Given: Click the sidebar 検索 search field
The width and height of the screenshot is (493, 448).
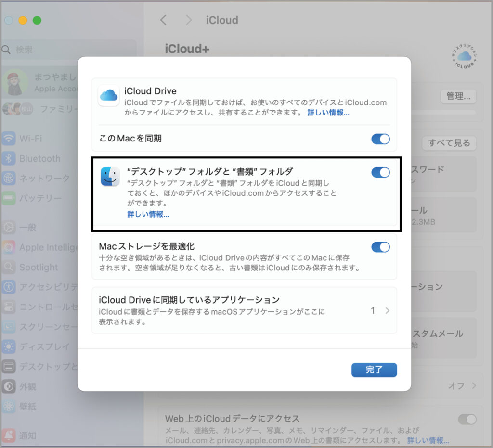Looking at the screenshot, I should click(68, 50).
